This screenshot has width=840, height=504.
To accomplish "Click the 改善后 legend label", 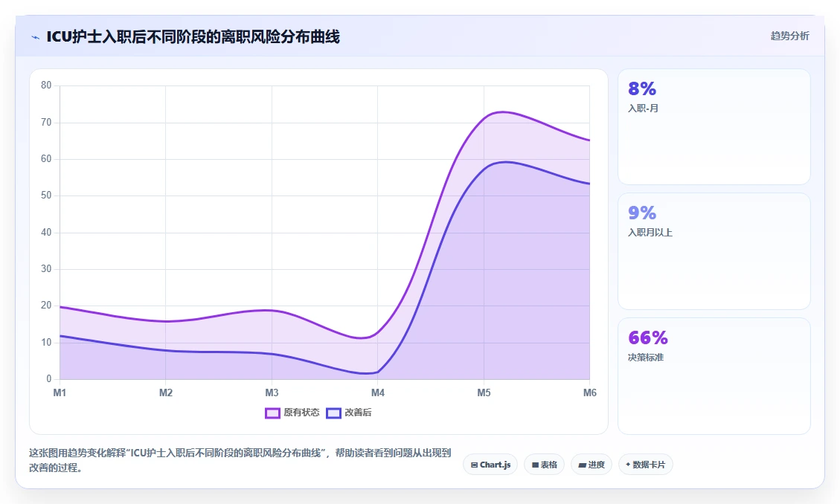I will (358, 413).
